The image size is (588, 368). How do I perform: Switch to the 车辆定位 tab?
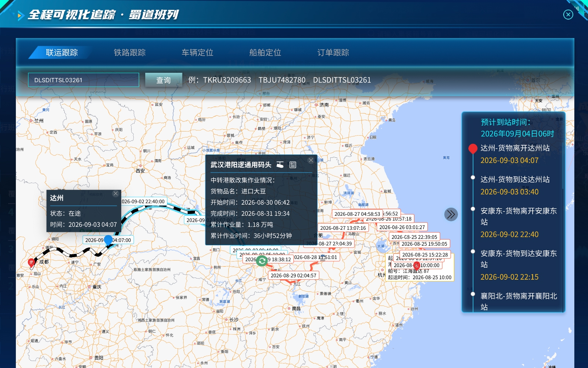pyautogui.click(x=198, y=52)
